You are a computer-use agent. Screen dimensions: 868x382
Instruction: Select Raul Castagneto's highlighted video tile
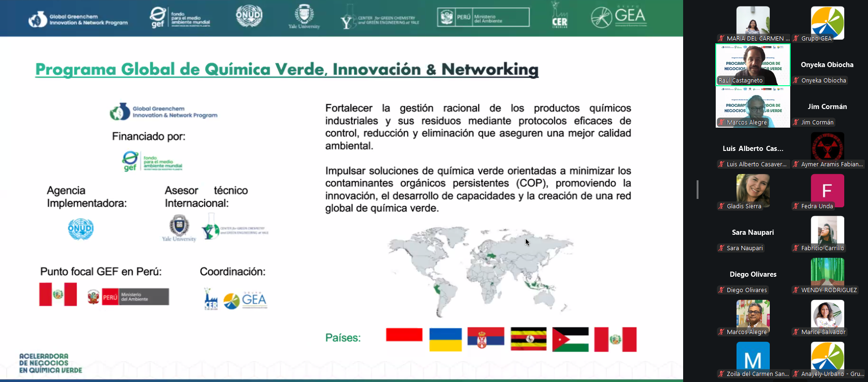click(x=753, y=65)
